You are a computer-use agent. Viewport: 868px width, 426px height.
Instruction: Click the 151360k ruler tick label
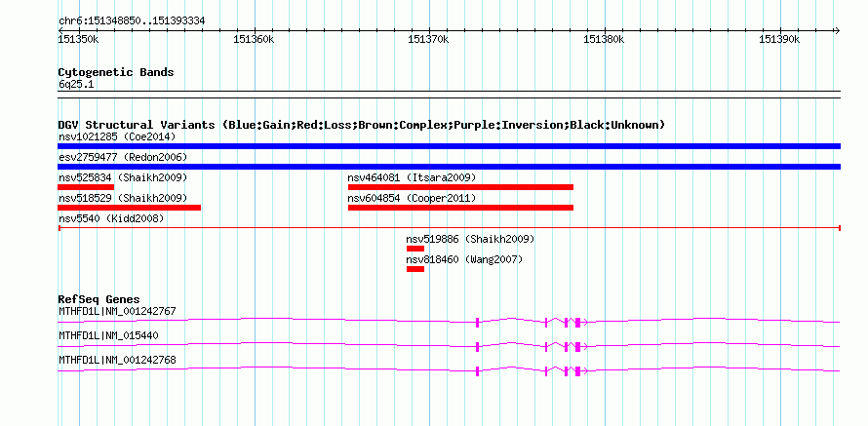[x=255, y=40]
